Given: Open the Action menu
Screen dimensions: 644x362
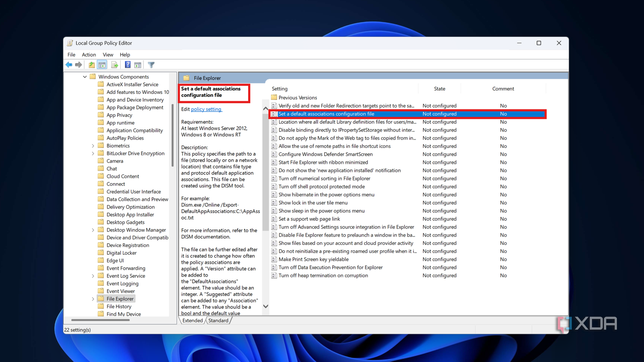Looking at the screenshot, I should click(x=89, y=54).
